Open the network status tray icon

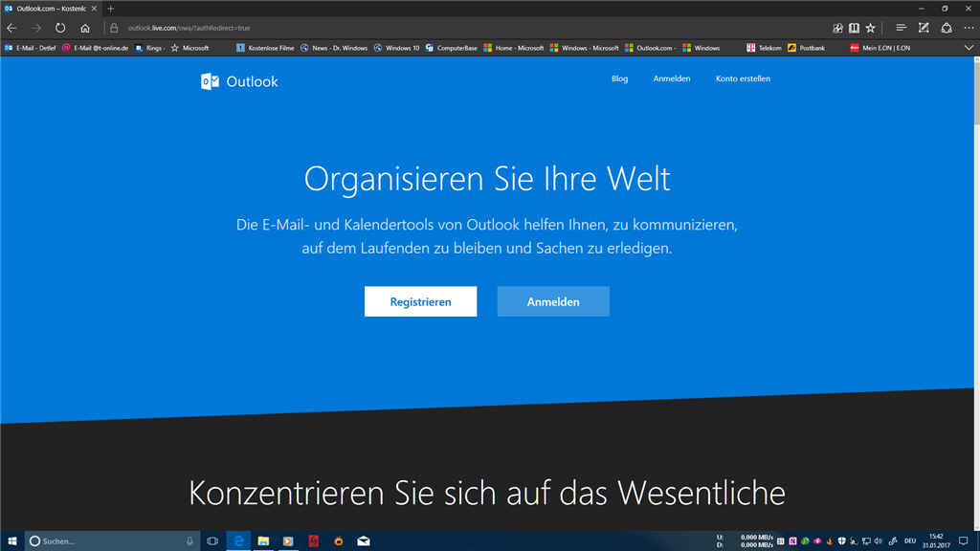(x=865, y=541)
